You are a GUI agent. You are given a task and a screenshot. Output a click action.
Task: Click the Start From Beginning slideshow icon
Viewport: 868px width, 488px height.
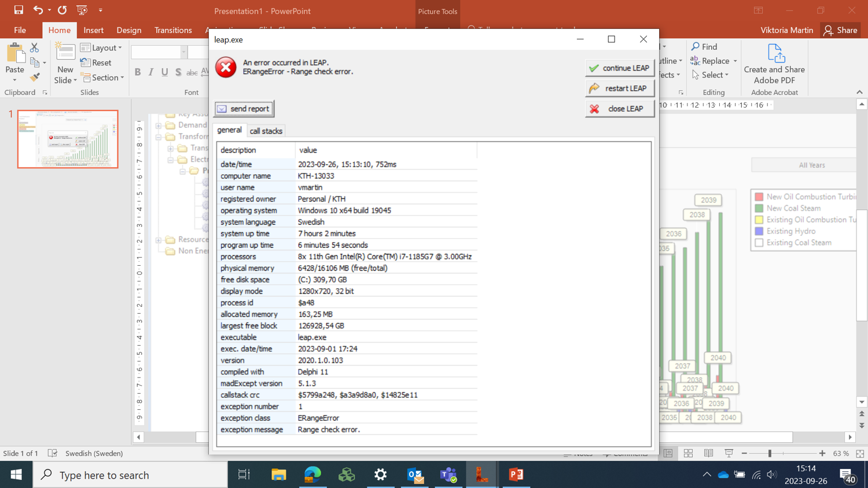(82, 10)
